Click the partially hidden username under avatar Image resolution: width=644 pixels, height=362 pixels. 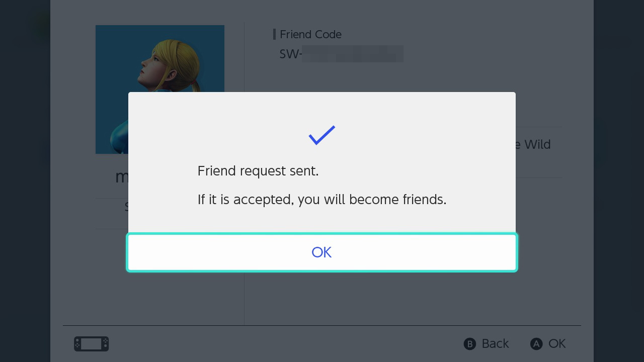tap(121, 177)
